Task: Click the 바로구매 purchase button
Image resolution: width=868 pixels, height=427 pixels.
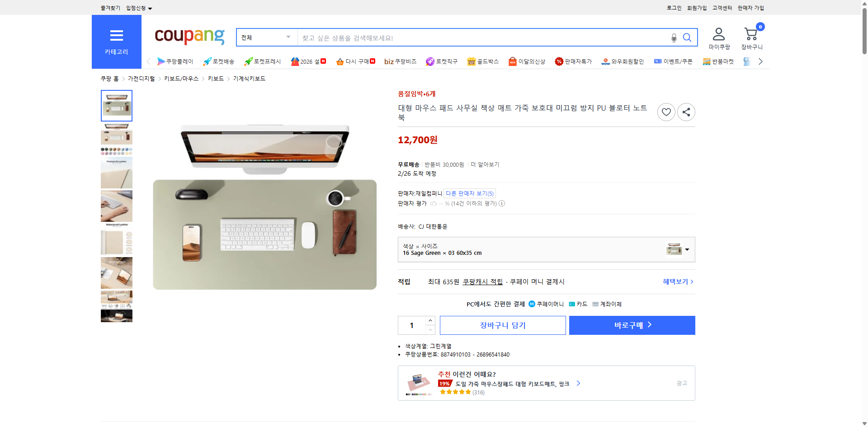Action: pos(632,325)
